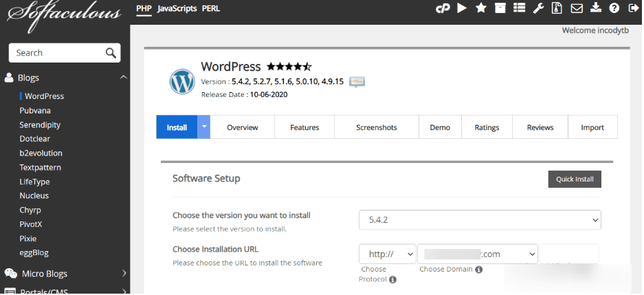
Task: Select Nucleus in the Blogs list
Action: tap(34, 195)
